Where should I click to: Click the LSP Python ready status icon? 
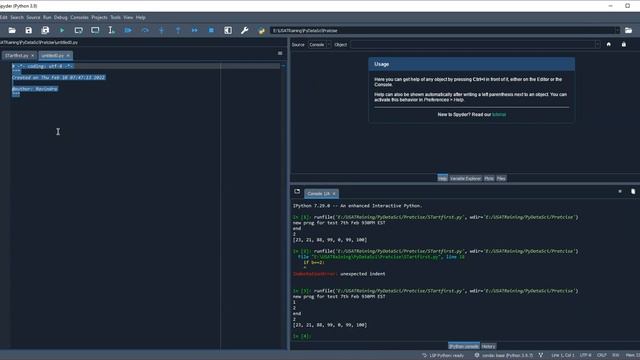click(444, 356)
